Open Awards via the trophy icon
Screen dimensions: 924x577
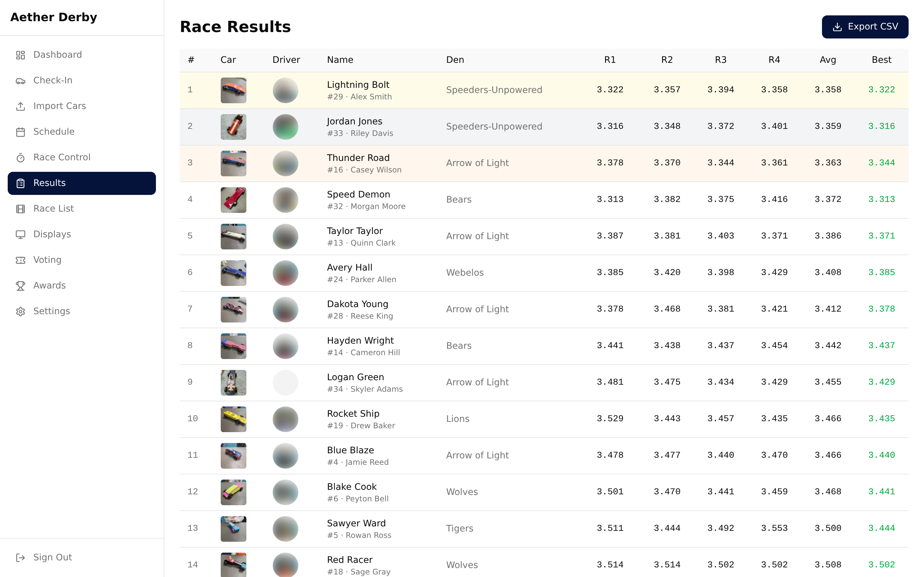[x=20, y=285]
